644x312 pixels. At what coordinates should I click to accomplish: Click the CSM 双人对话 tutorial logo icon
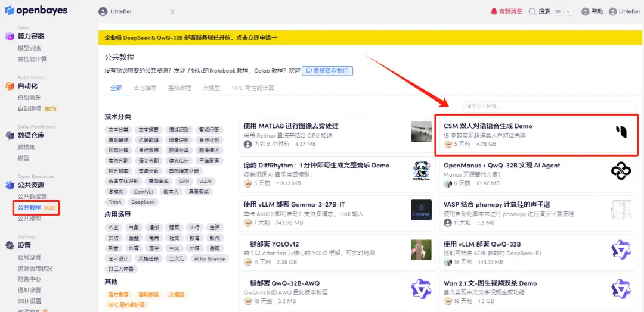[621, 131]
